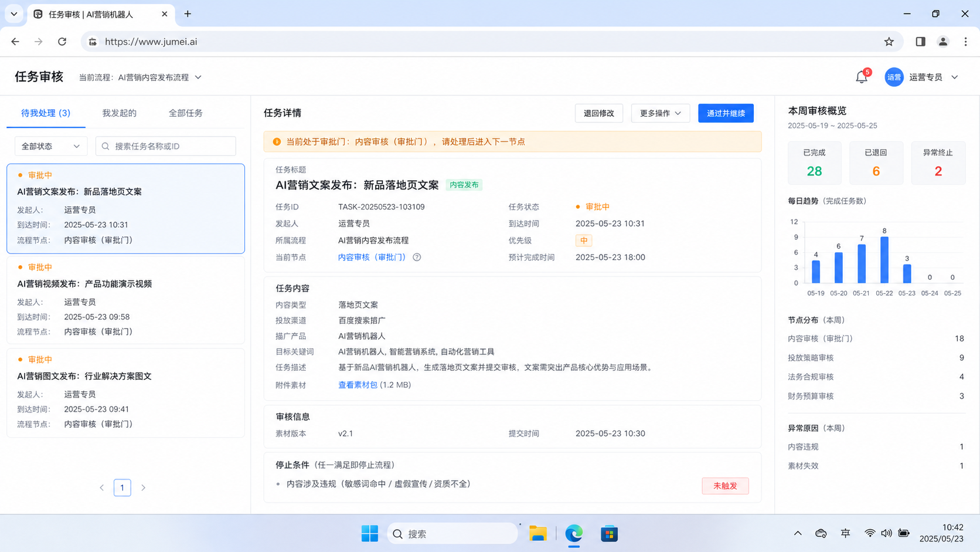This screenshot has width=980, height=552.
Task: Click the 通过并继续 button
Action: 726,113
